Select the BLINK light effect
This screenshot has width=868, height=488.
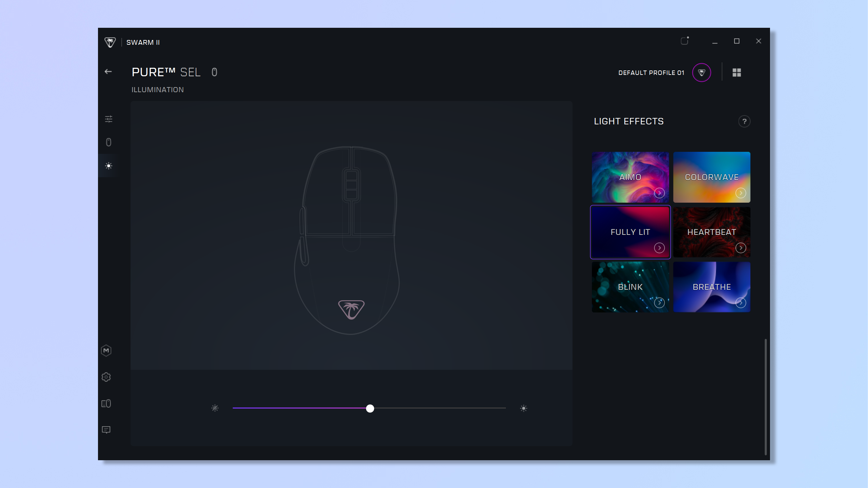630,287
